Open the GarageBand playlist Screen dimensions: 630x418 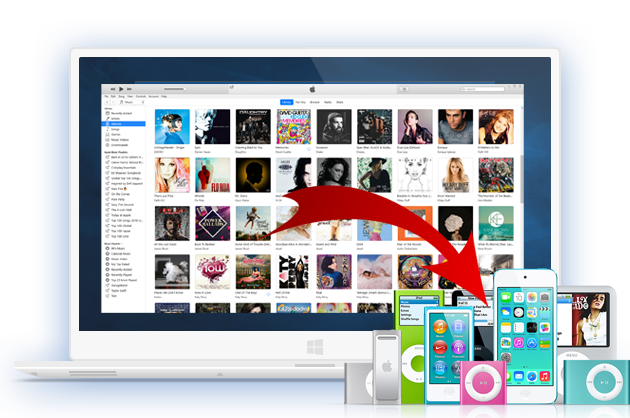119,285
